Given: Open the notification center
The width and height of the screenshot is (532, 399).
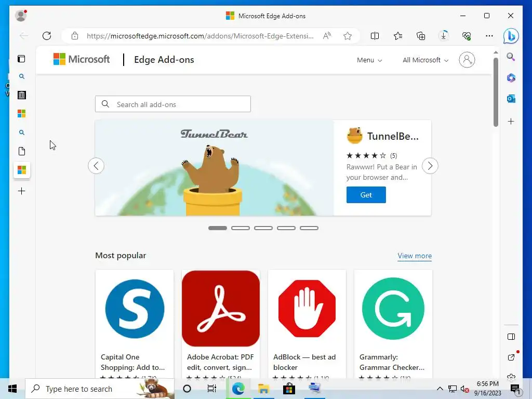Looking at the screenshot, I should click(x=515, y=389).
